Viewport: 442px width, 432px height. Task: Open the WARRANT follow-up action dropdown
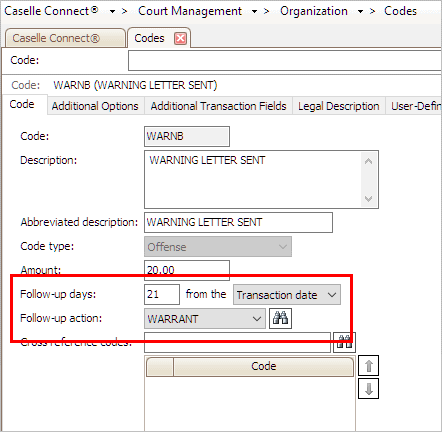205,319
